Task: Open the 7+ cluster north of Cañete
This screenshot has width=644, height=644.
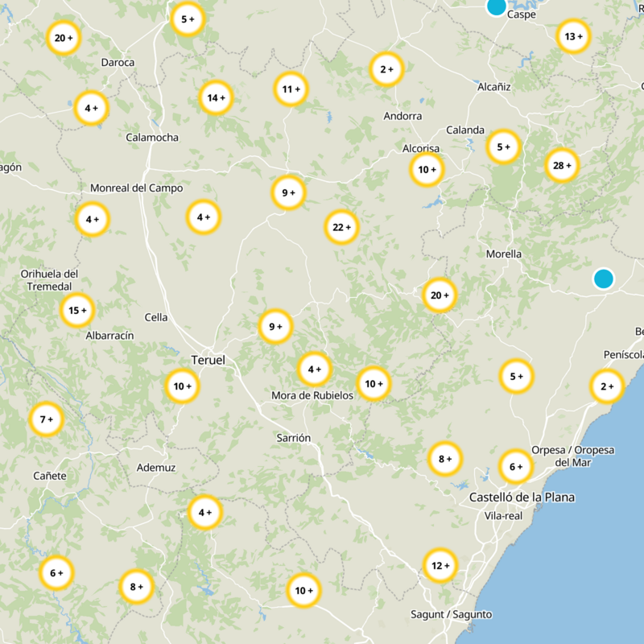Action: point(47,419)
